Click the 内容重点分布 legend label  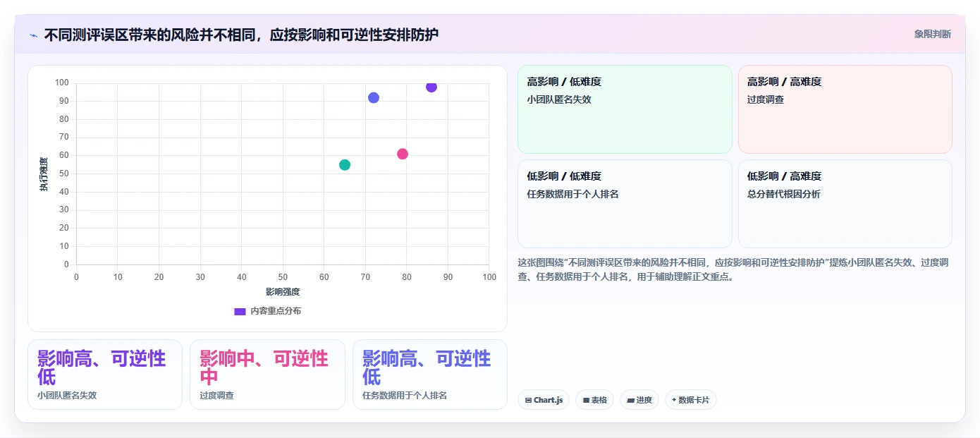click(x=276, y=311)
